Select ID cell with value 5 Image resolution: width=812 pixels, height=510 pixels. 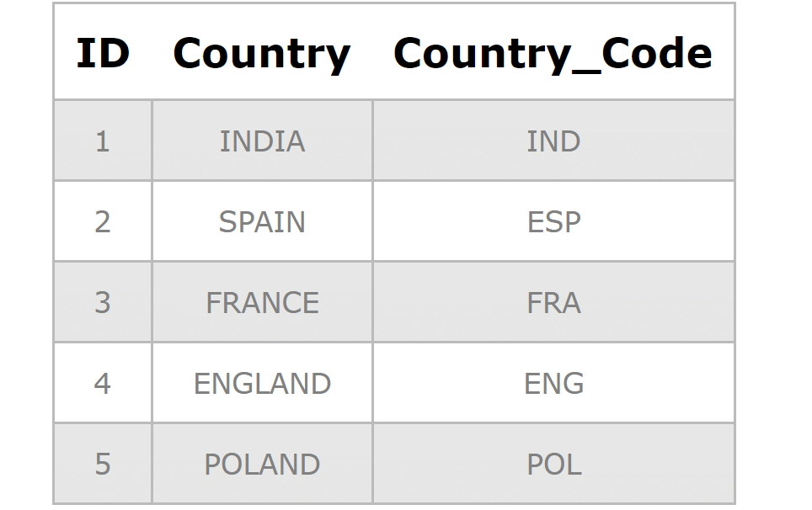[103, 465]
